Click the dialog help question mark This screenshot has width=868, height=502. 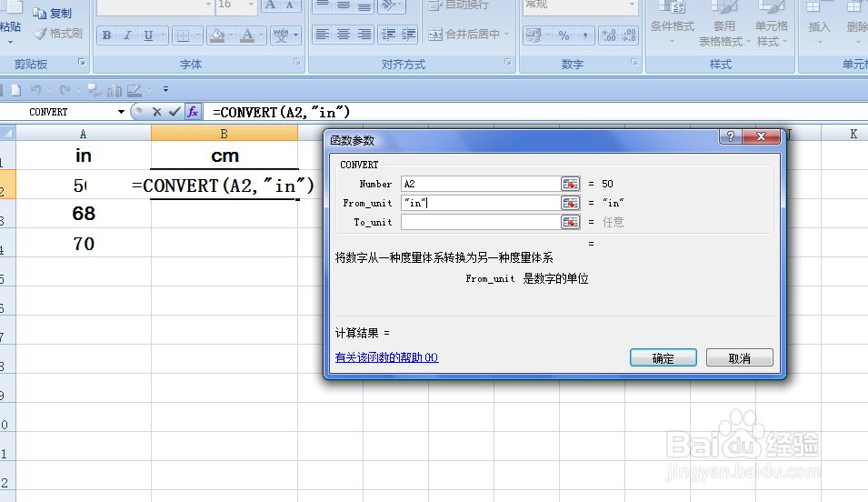tap(730, 136)
